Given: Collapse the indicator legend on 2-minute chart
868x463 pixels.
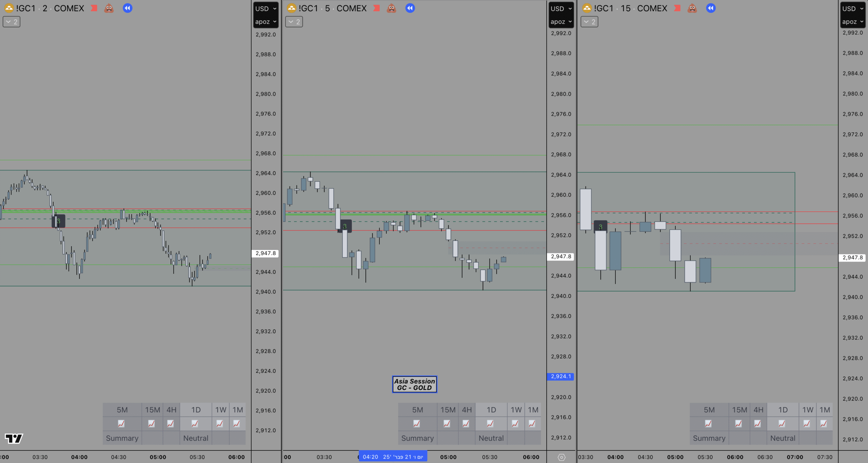Looking at the screenshot, I should (x=12, y=22).
